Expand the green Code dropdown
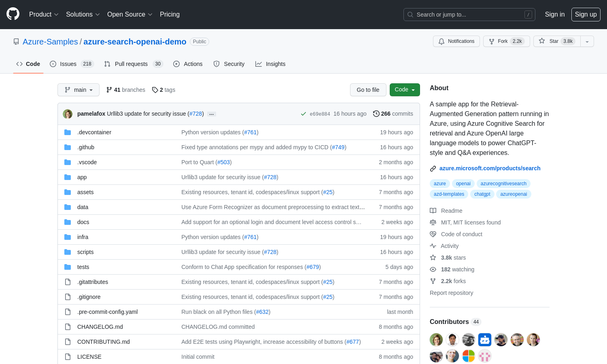The height and width of the screenshot is (364, 607). pyautogui.click(x=404, y=90)
